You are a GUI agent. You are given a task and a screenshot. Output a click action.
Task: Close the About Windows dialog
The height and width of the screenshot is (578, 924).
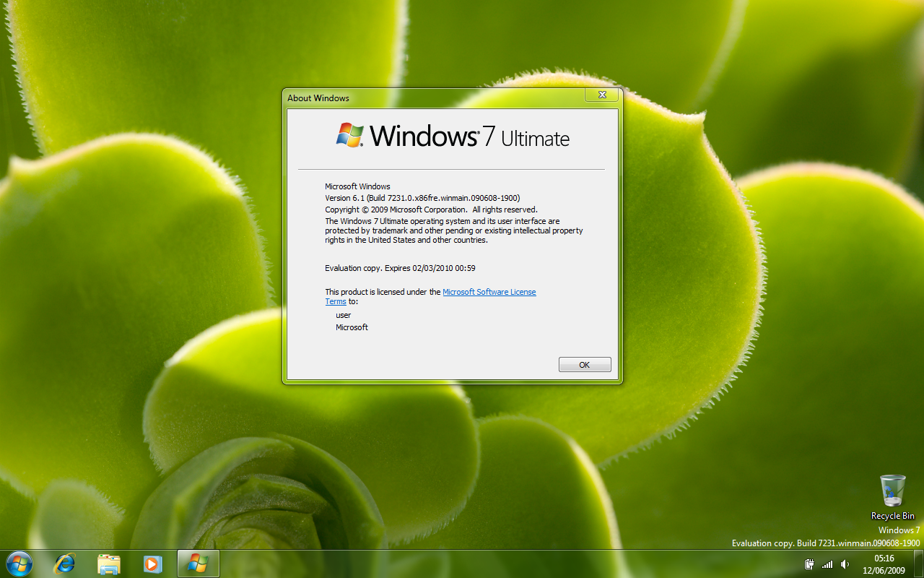point(601,95)
